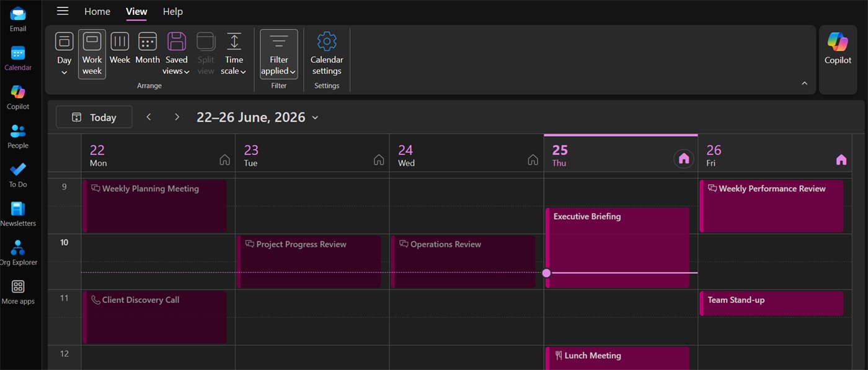Go to the previous week
Image resolution: width=868 pixels, height=370 pixels.
coord(149,117)
